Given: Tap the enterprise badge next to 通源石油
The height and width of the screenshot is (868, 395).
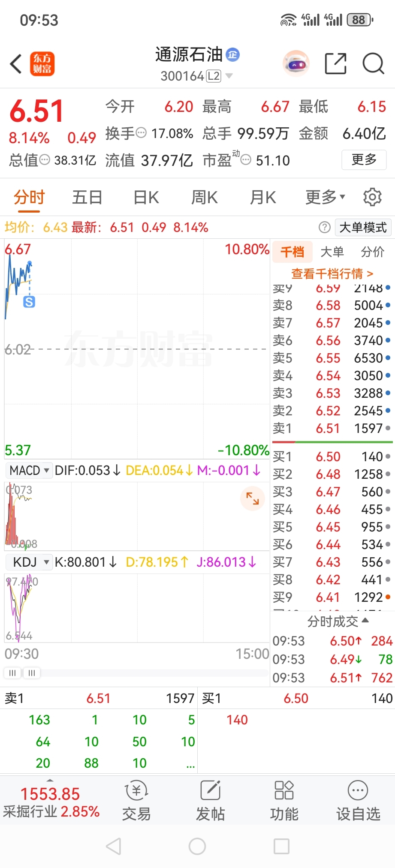Looking at the screenshot, I should pos(233,54).
